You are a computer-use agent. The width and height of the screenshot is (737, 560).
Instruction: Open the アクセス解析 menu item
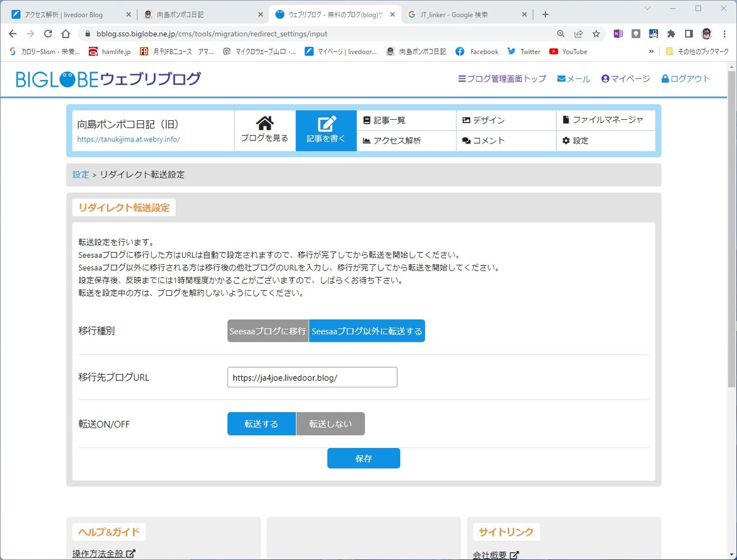coord(407,141)
